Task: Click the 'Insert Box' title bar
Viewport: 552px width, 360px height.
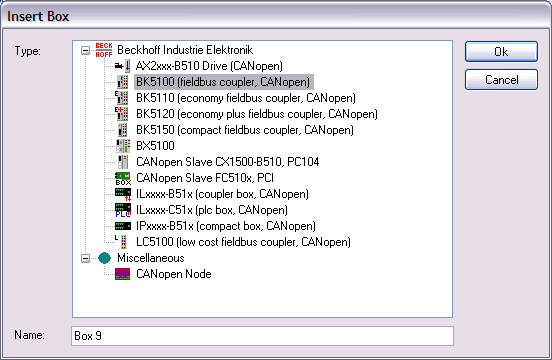Action: tap(276, 16)
